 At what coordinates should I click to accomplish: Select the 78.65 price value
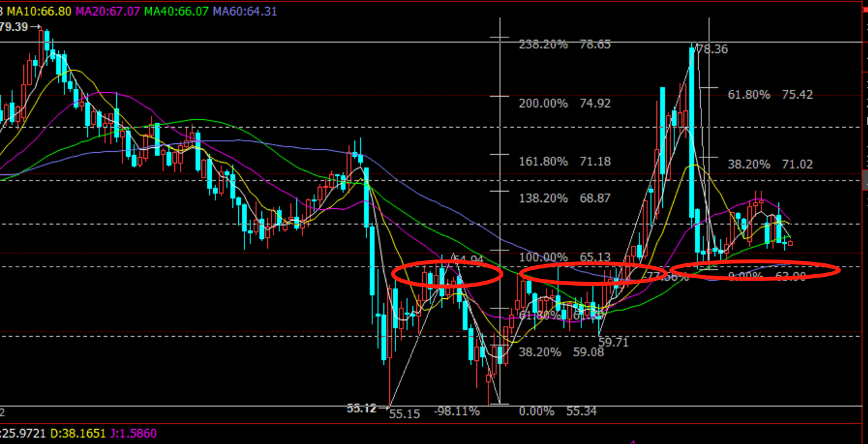point(595,45)
